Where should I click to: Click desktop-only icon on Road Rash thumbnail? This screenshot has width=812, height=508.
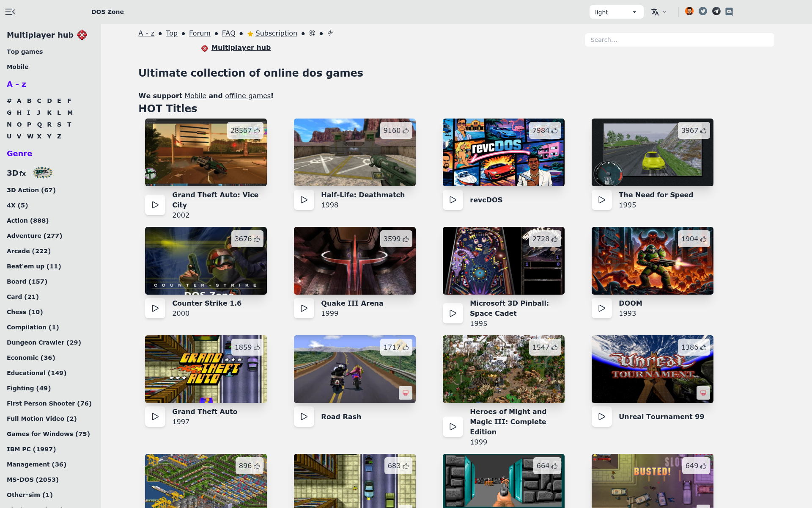(406, 393)
